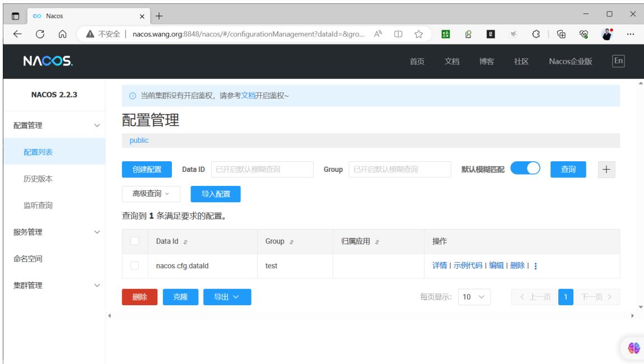Go back with the browser back arrow
Image resolution: width=644 pixels, height=364 pixels.
tap(17, 34)
